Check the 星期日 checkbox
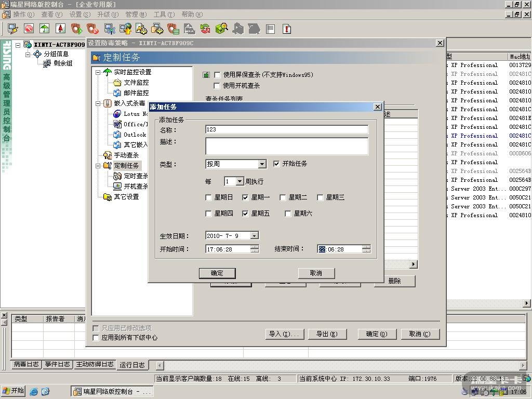The width and height of the screenshot is (532, 399). [209, 197]
